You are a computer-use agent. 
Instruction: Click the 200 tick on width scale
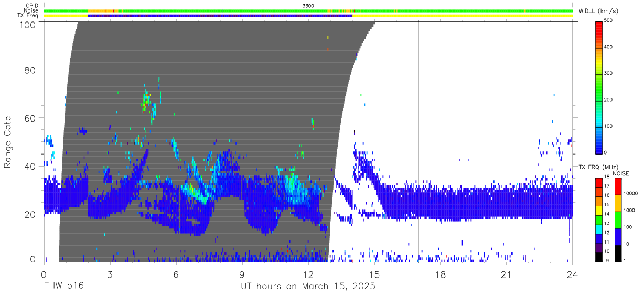pos(608,100)
